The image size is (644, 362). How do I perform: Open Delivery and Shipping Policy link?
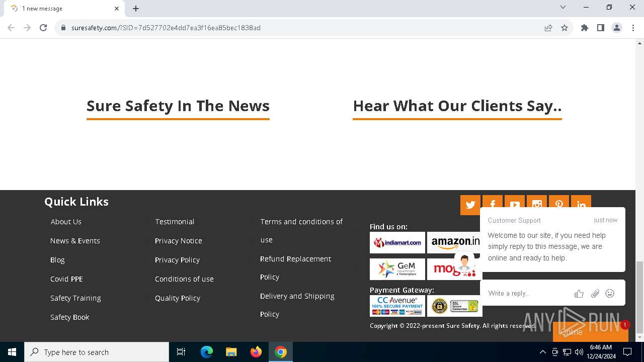[x=297, y=305]
